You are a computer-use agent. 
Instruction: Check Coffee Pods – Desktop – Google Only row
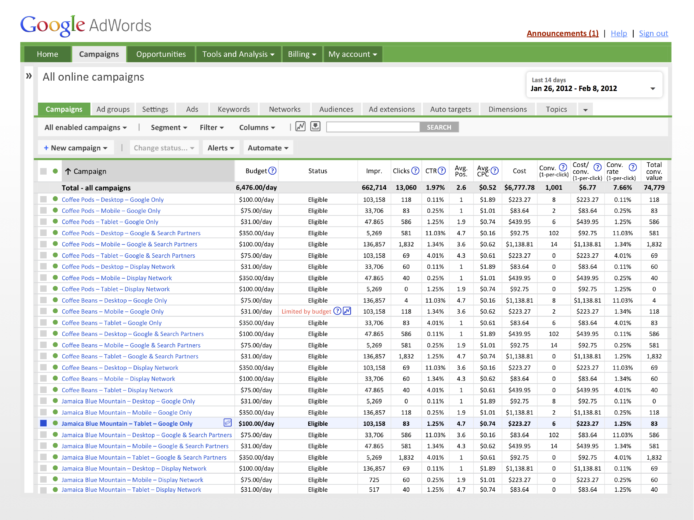[x=43, y=199]
